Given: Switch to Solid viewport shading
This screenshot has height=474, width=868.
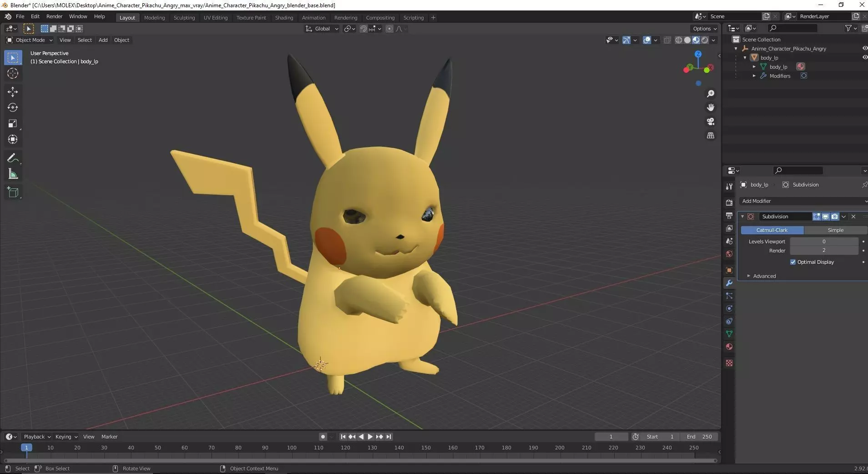Looking at the screenshot, I should coord(687,40).
